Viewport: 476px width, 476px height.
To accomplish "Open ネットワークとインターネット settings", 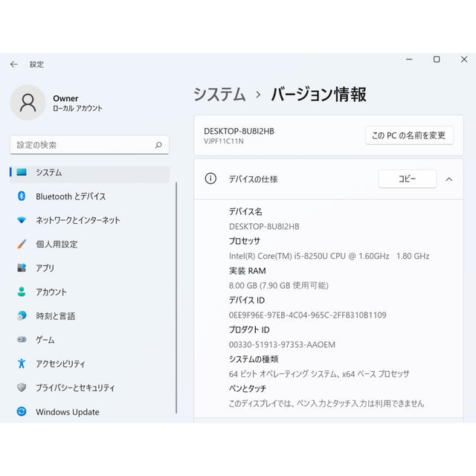I will (x=89, y=220).
